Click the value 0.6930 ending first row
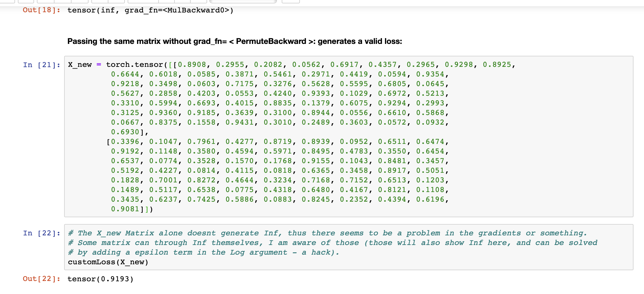The image size is (644, 294). [125, 132]
